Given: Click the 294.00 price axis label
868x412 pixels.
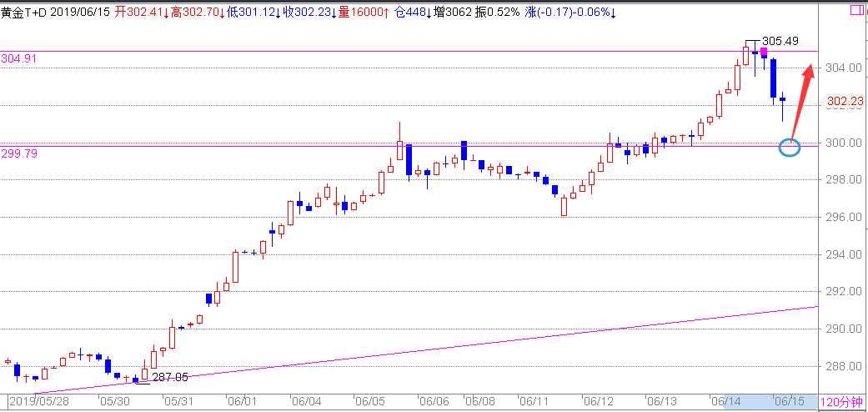Looking at the screenshot, I should (844, 254).
